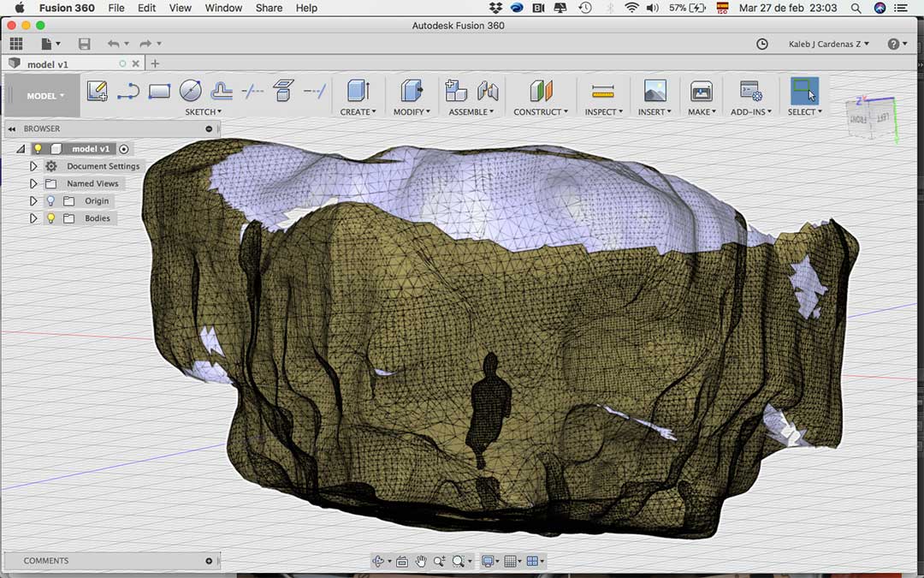Select the Center Diameter Circle tool
Image resolution: width=924 pixels, height=578 pixels.
coord(190,91)
